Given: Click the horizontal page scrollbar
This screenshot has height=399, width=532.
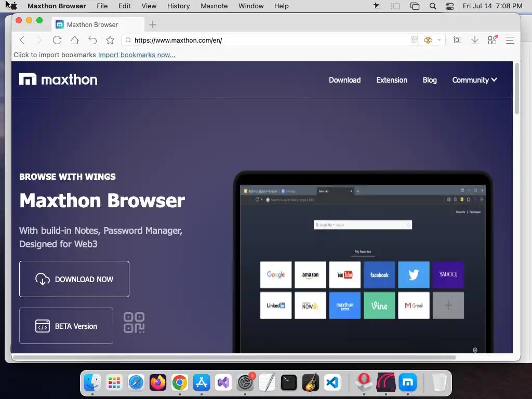Looking at the screenshot, I should click(234, 357).
